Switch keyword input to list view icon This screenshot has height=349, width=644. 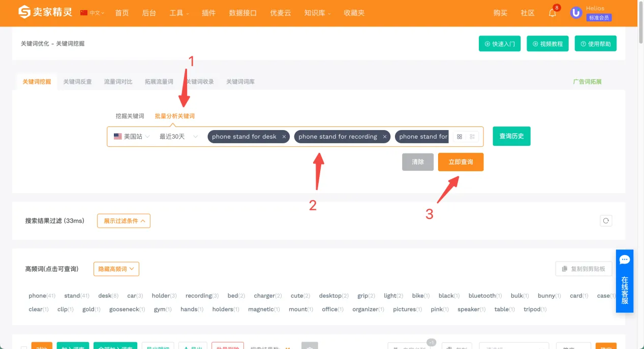tap(472, 137)
